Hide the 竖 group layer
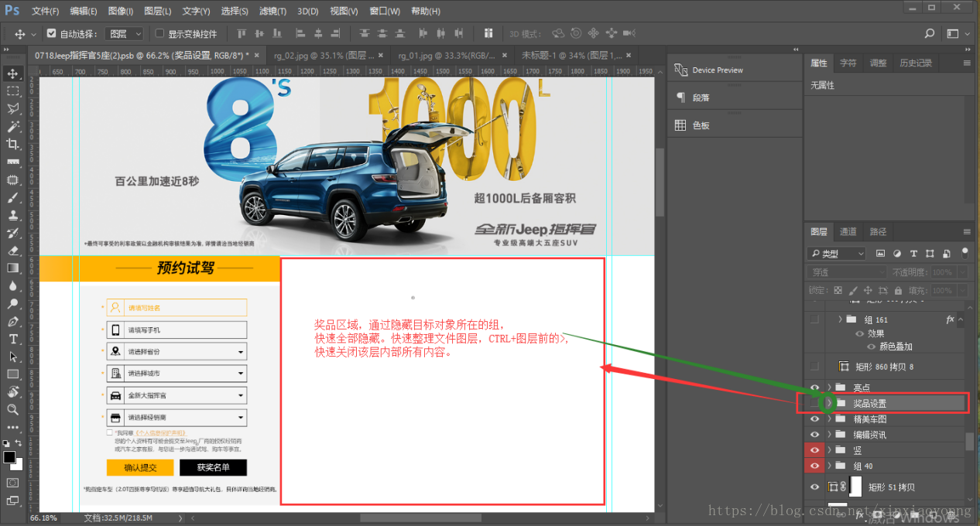 pos(814,450)
